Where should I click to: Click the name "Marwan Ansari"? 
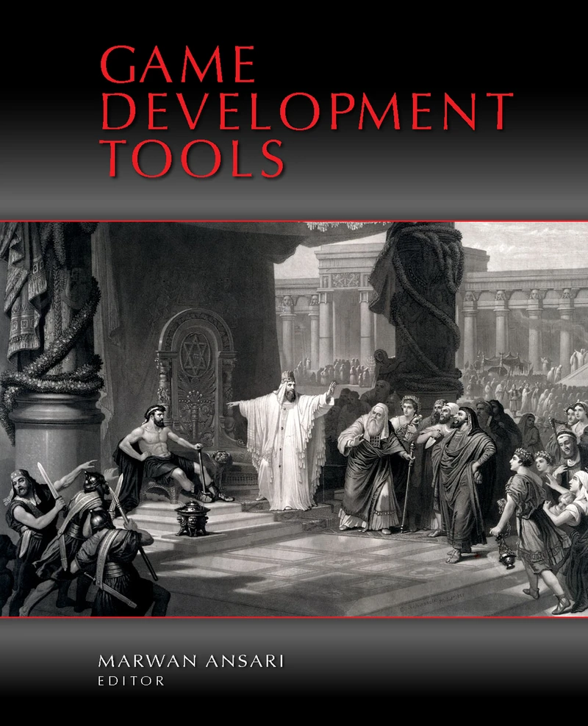click(190, 661)
